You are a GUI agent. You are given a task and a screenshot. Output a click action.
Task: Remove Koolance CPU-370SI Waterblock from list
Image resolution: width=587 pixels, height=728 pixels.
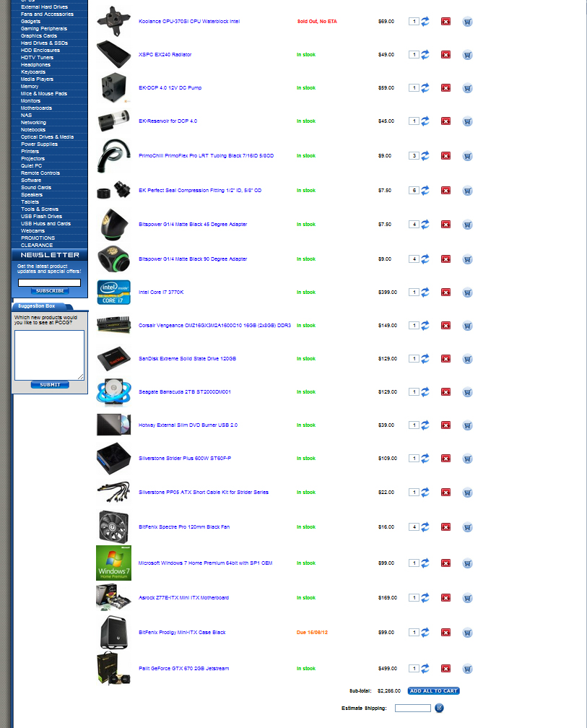[x=445, y=22]
